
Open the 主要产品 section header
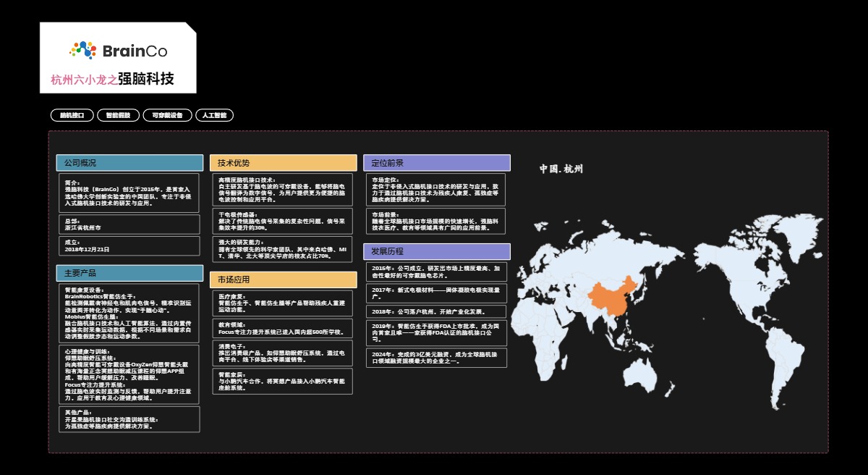pyautogui.click(x=129, y=273)
